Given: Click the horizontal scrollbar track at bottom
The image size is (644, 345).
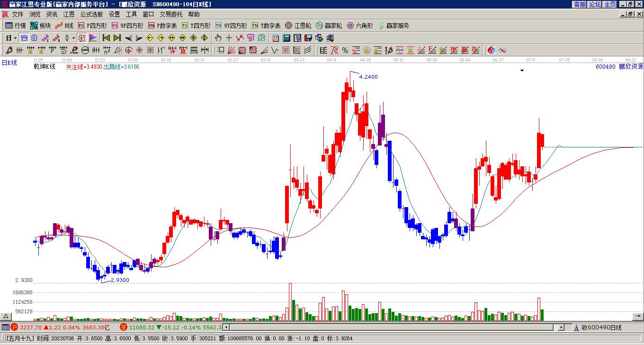Looking at the screenshot, I should point(393,327).
